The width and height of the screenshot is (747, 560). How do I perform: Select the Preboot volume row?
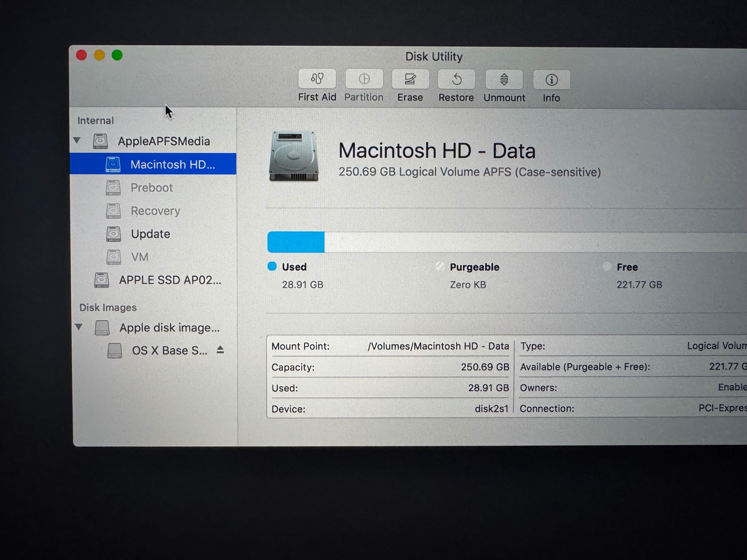153,188
